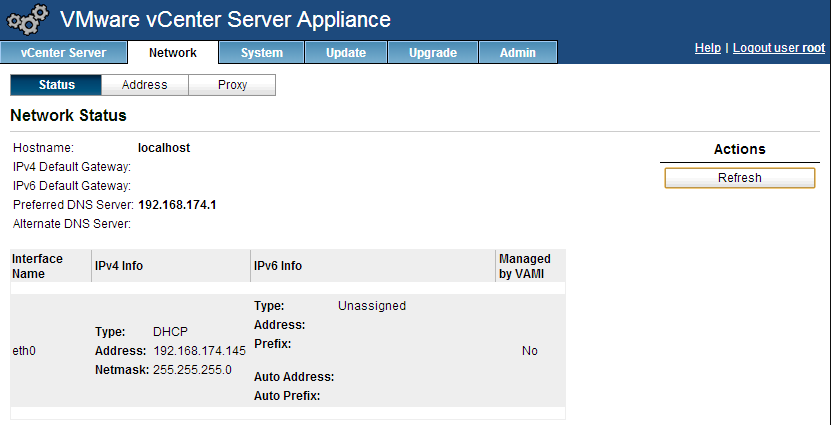Go to the Upgrade tab
Viewport: 831px width, 425px height.
point(433,52)
